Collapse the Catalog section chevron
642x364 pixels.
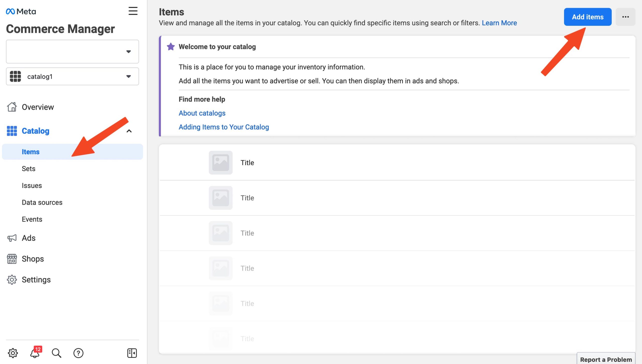tap(129, 131)
